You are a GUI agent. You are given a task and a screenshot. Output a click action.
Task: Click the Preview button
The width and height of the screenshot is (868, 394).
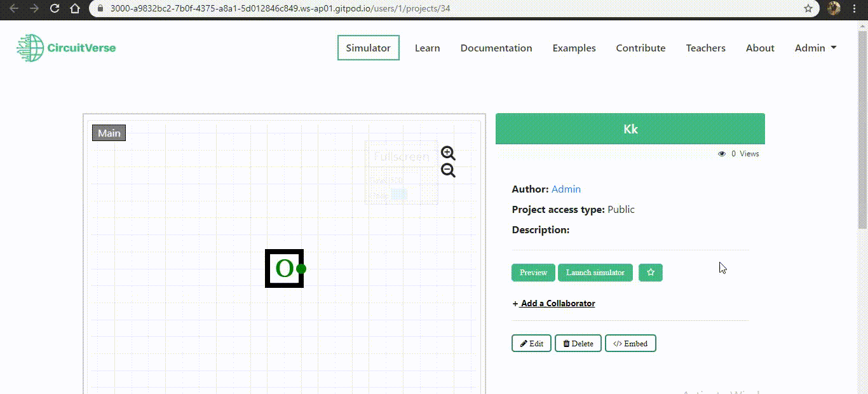[533, 273]
